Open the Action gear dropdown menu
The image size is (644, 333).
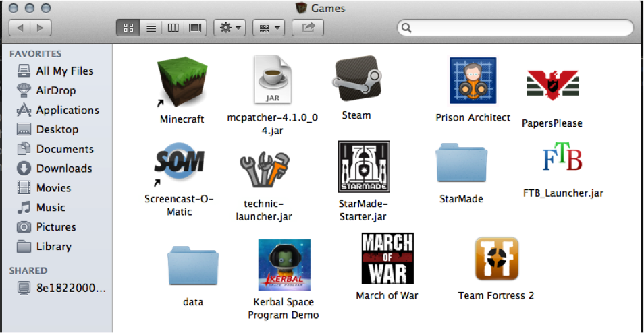coord(230,28)
